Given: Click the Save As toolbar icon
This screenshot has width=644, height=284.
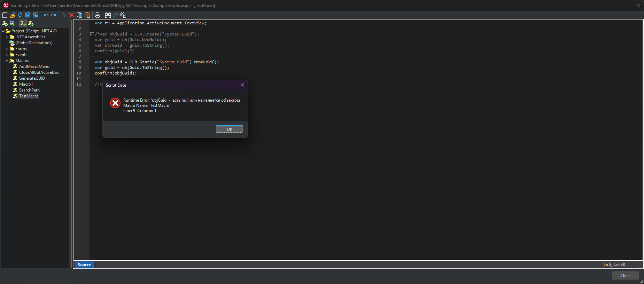Looking at the screenshot, I should point(36,15).
